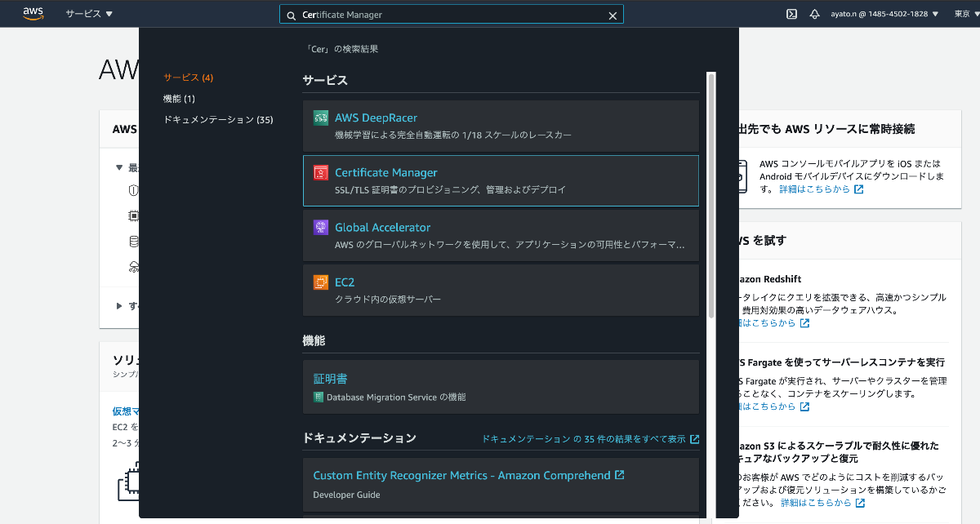Click the mobile app 詳細はこちらから link
Image resolution: width=980 pixels, height=524 pixels.
(x=815, y=189)
